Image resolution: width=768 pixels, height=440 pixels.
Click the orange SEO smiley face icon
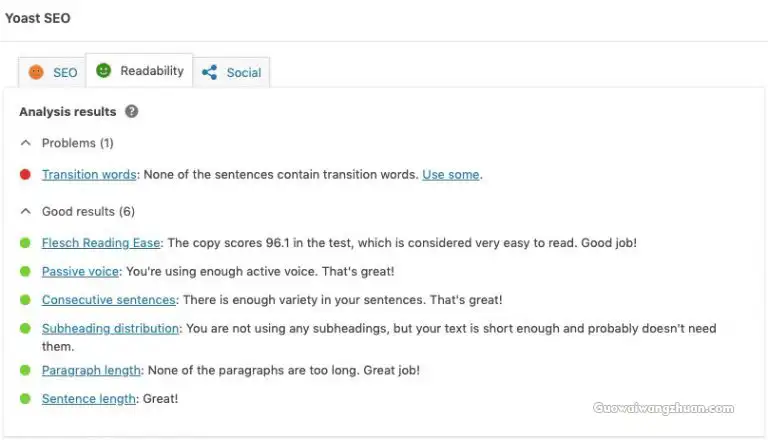click(x=36, y=72)
